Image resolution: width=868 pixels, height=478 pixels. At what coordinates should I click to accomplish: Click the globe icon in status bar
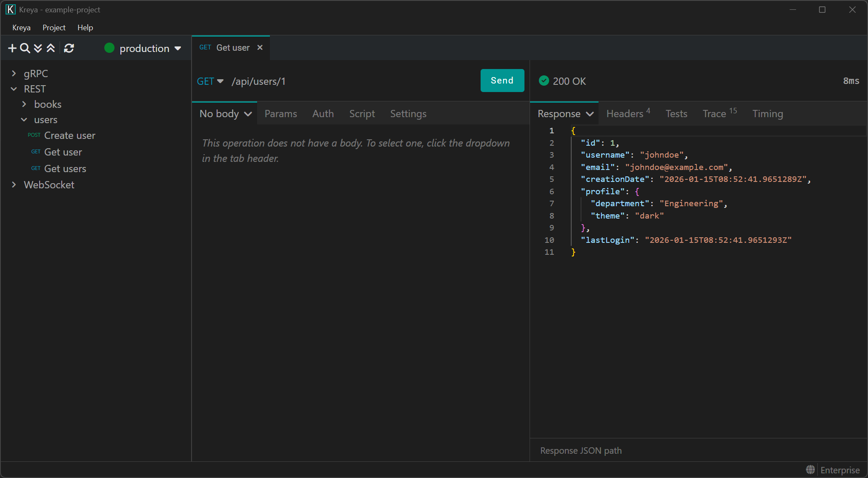pos(811,469)
